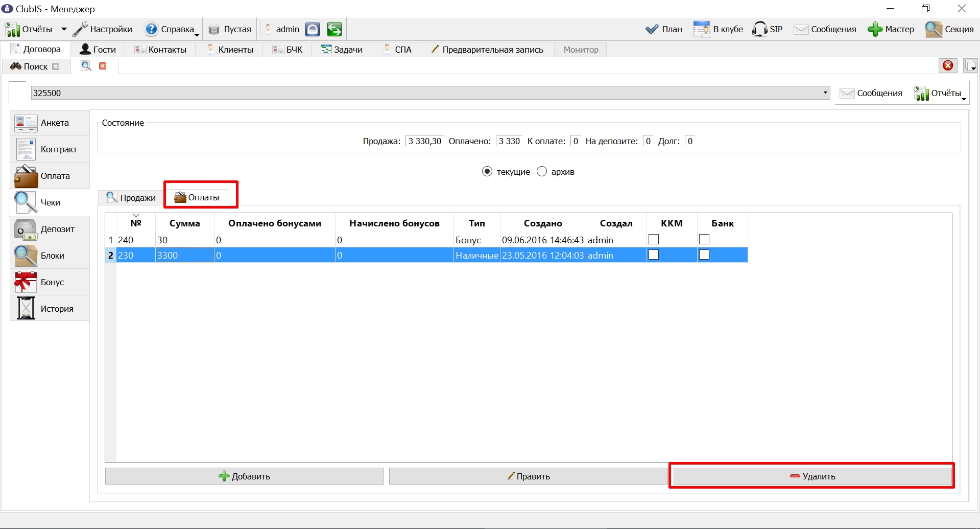Open Предварительная запись tab
This screenshot has height=529, width=980.
pyautogui.click(x=487, y=50)
